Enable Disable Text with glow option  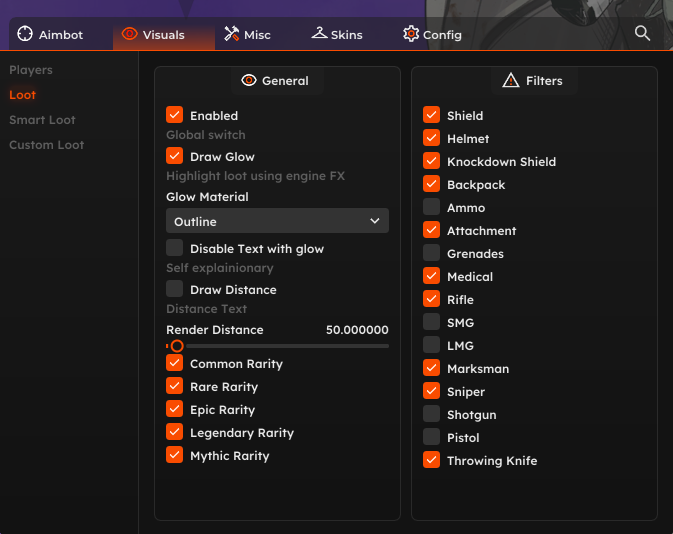175,248
